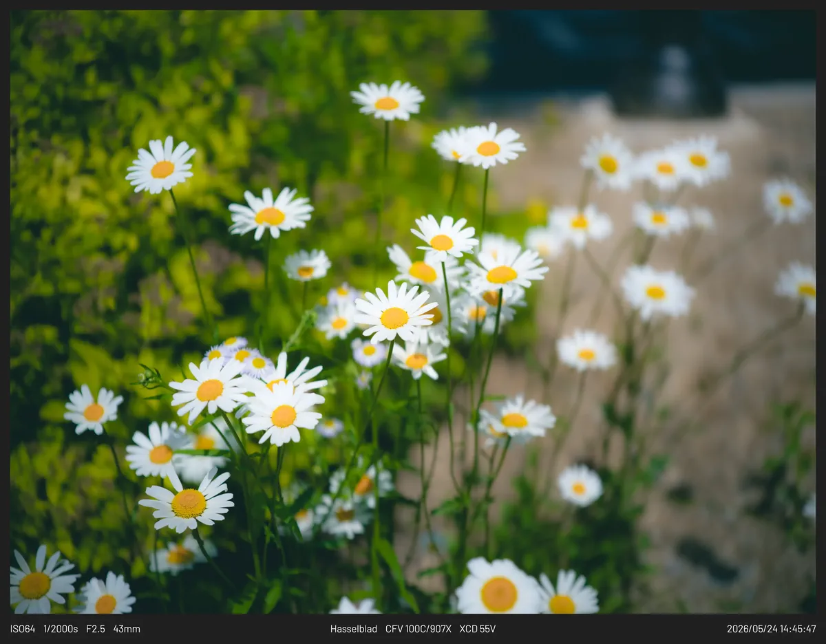Select the CFV 100C/907X camera model
The width and height of the screenshot is (826, 644).
[419, 629]
